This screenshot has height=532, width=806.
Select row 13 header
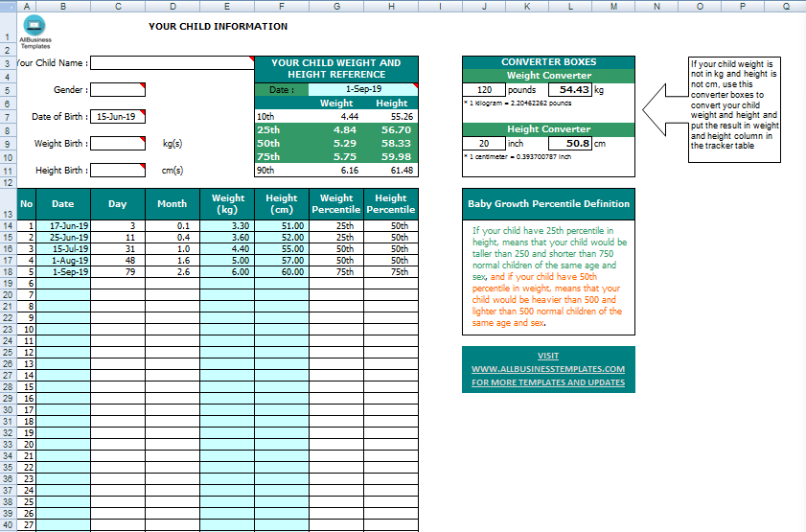9,204
